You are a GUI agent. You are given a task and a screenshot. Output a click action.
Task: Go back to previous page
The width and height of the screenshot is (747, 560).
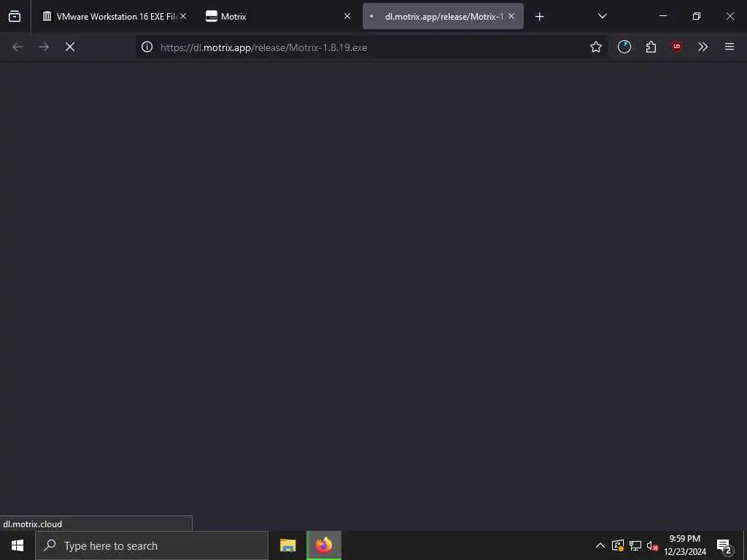pyautogui.click(x=18, y=47)
